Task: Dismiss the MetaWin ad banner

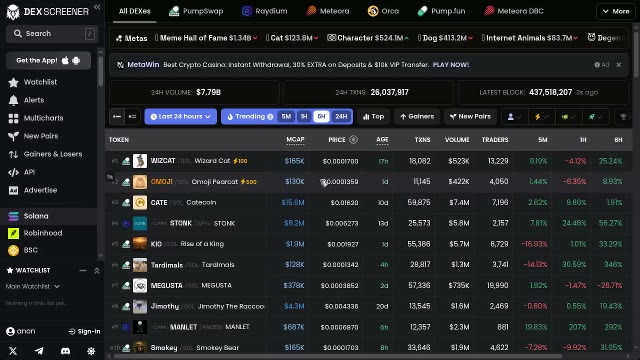Action: [x=619, y=64]
